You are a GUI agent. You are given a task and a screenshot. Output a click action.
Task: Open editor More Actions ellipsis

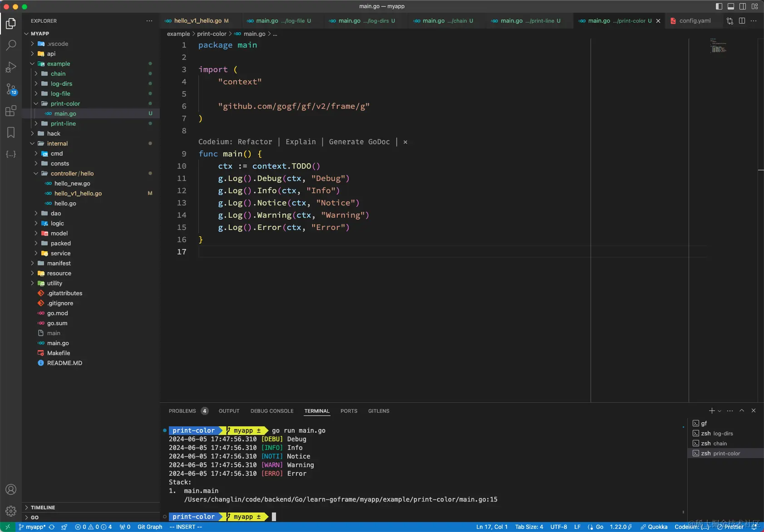coord(754,21)
